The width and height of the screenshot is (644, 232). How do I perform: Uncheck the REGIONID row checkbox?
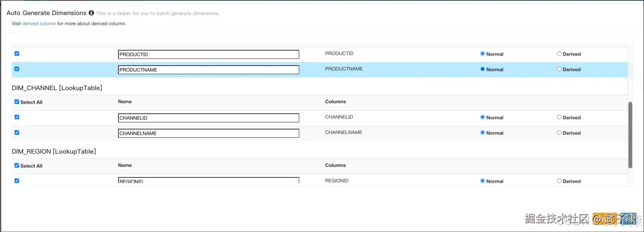pos(17,181)
